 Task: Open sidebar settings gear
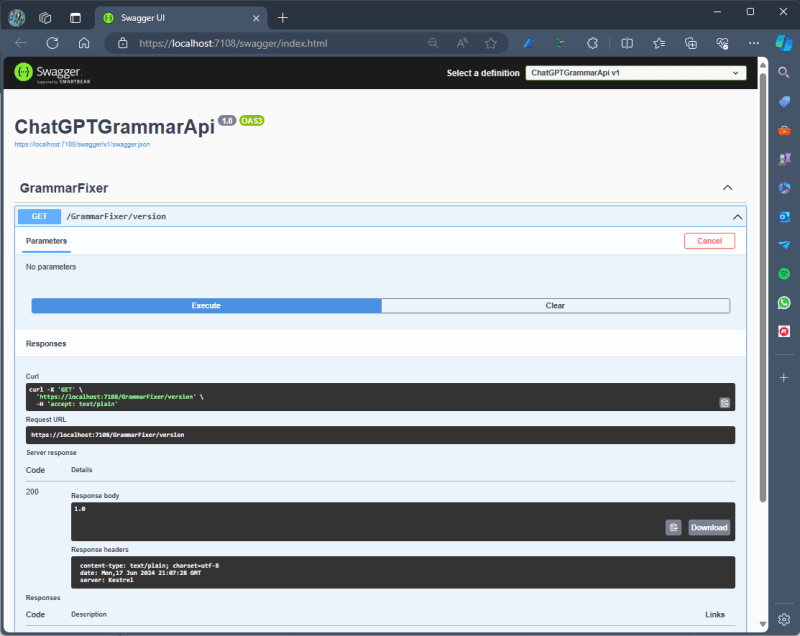(x=784, y=620)
